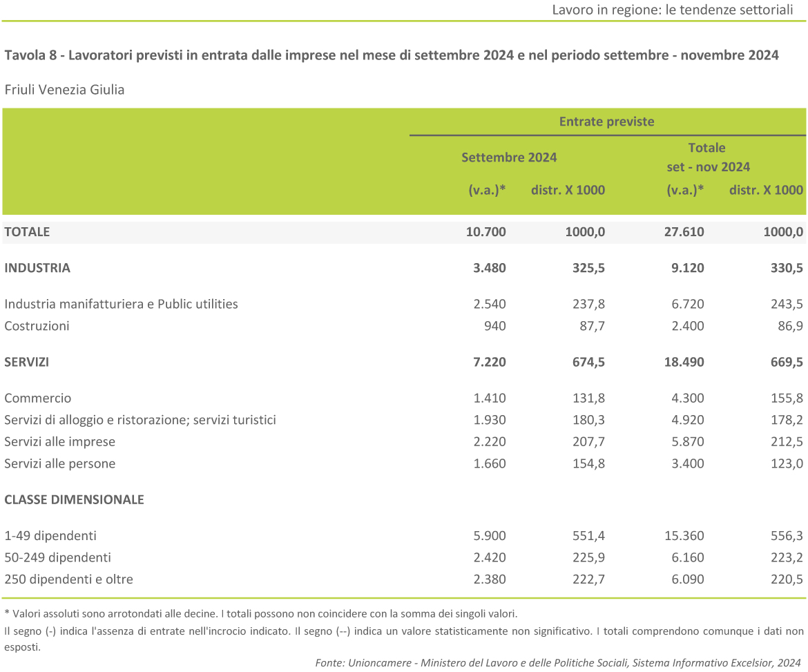
Task: Select the "Commercio" row label
Action: pyautogui.click(x=37, y=398)
